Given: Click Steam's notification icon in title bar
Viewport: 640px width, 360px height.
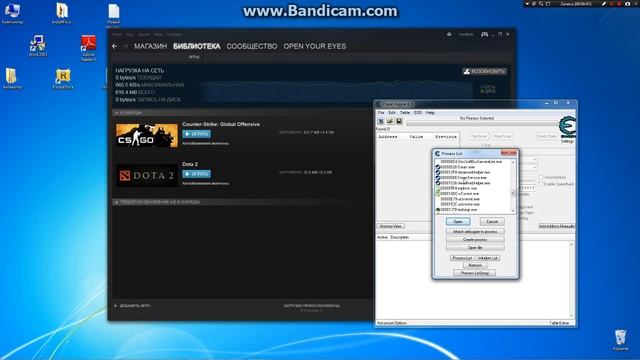Looking at the screenshot, I should point(449,34).
